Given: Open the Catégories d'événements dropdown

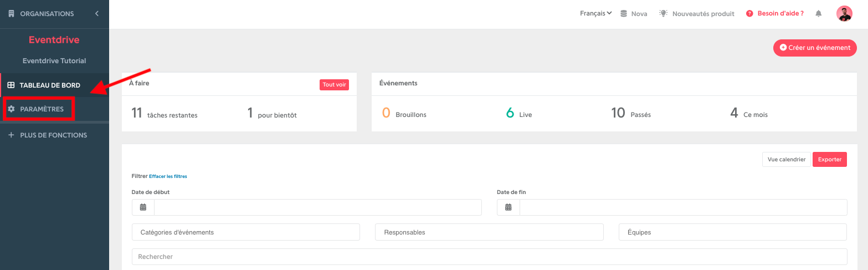Looking at the screenshot, I should (246, 232).
